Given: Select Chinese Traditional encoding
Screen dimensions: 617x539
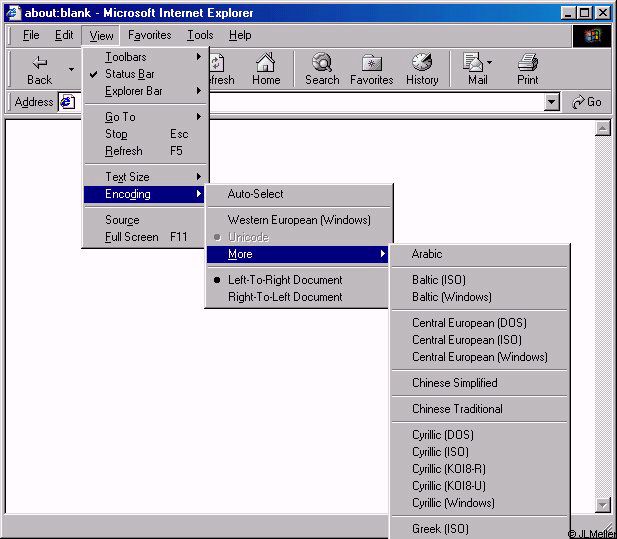Looking at the screenshot, I should (479, 409).
